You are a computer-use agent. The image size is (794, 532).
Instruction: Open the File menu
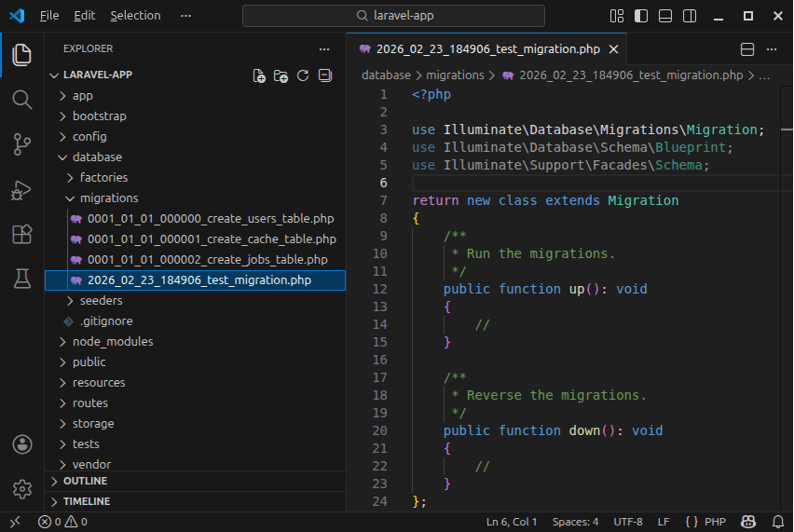pos(49,16)
